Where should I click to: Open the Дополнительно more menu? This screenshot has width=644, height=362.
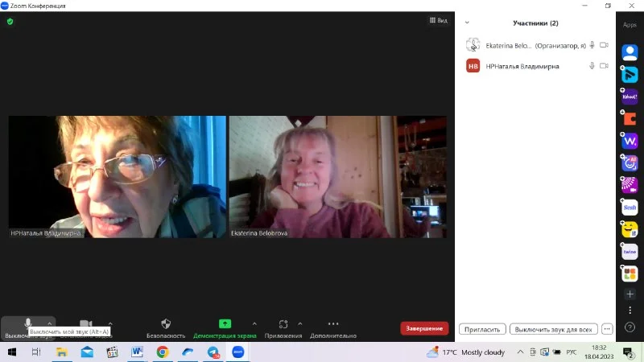332,324
